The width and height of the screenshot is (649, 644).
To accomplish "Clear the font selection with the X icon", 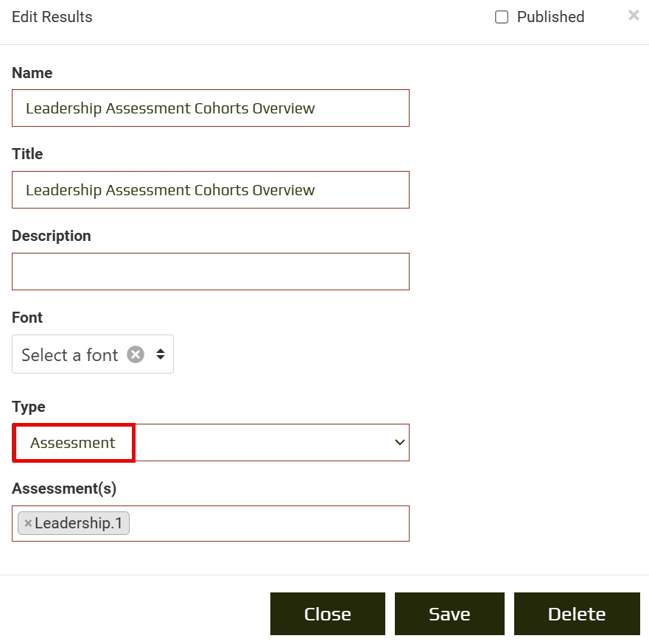I will pos(136,354).
